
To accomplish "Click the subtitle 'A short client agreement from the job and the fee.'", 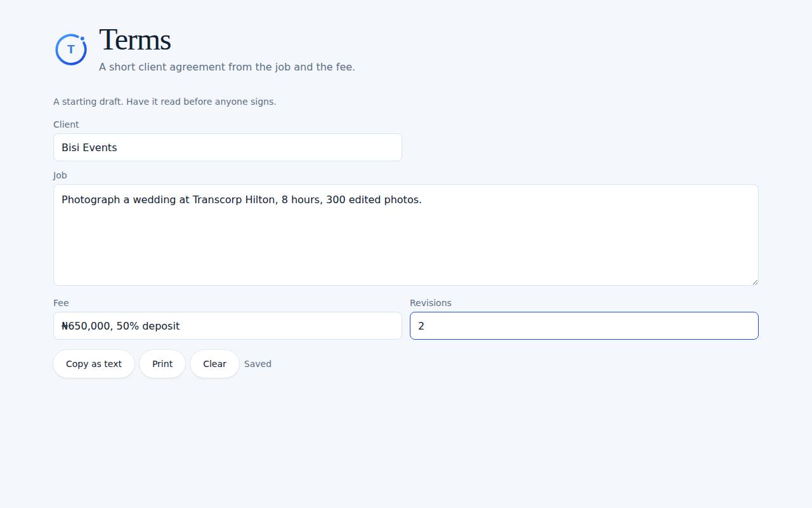I will point(227,67).
